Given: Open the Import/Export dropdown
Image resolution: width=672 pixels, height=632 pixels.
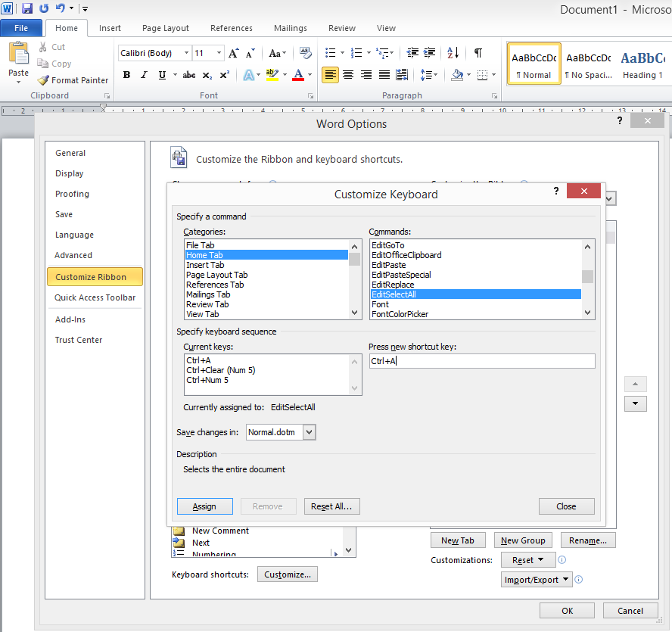Looking at the screenshot, I should tap(537, 580).
